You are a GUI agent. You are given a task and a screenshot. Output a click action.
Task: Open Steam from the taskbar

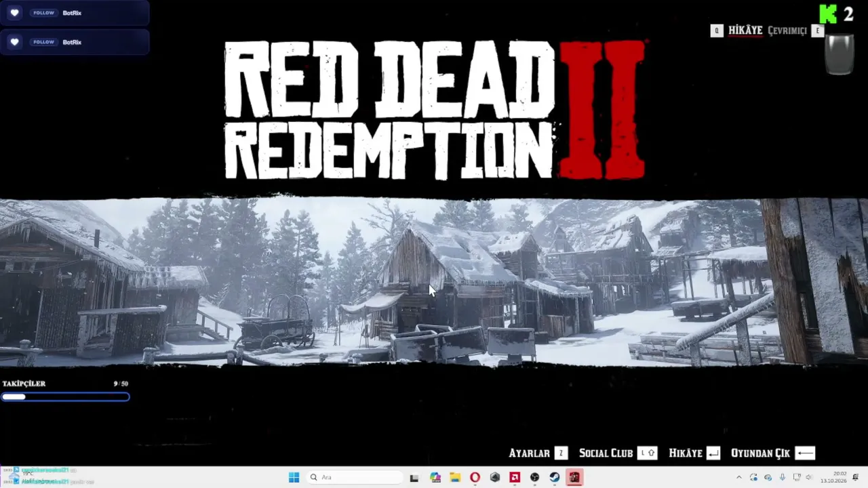554,477
